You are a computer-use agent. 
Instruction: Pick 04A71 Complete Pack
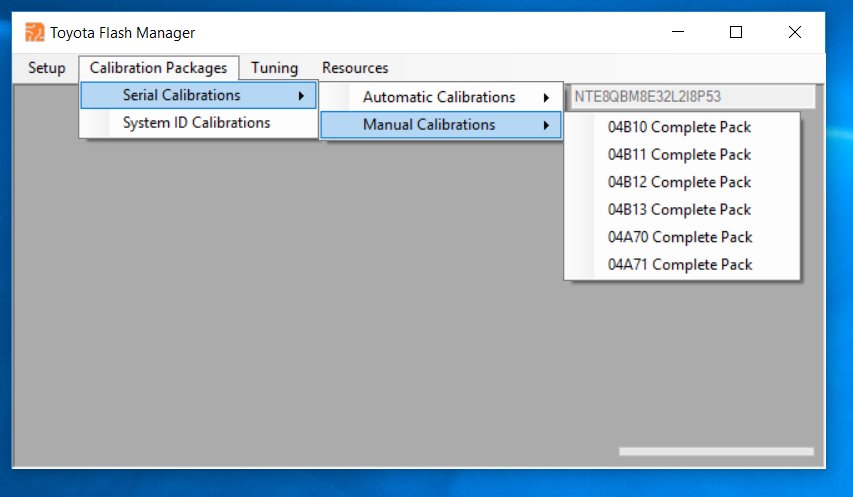[x=682, y=265]
